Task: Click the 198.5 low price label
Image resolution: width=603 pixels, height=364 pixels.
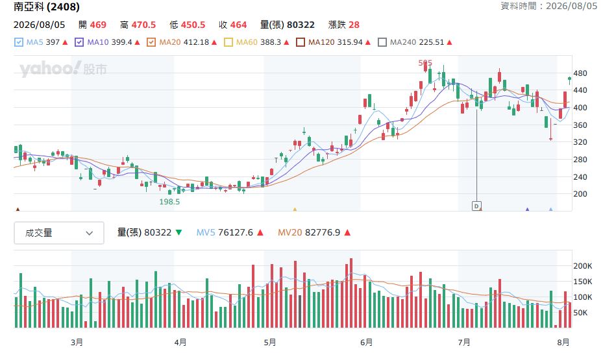Action: tap(169, 201)
